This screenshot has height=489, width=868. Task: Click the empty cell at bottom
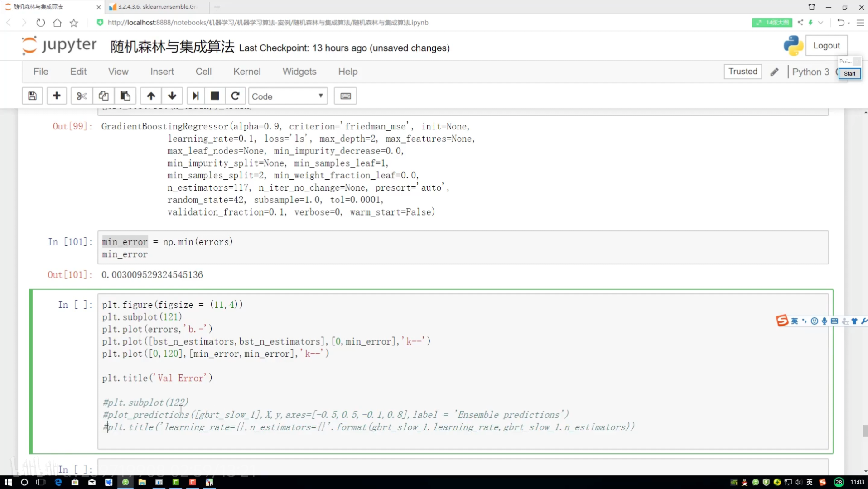click(463, 467)
